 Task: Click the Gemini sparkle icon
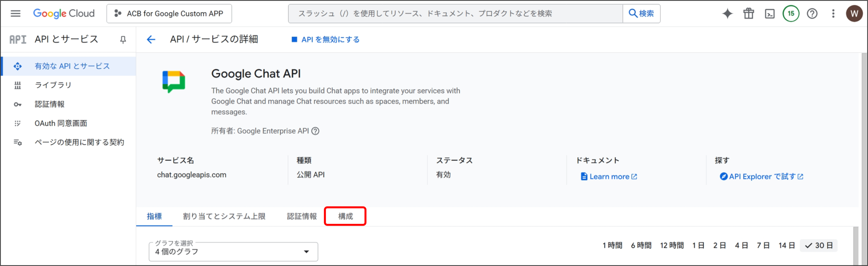click(727, 14)
